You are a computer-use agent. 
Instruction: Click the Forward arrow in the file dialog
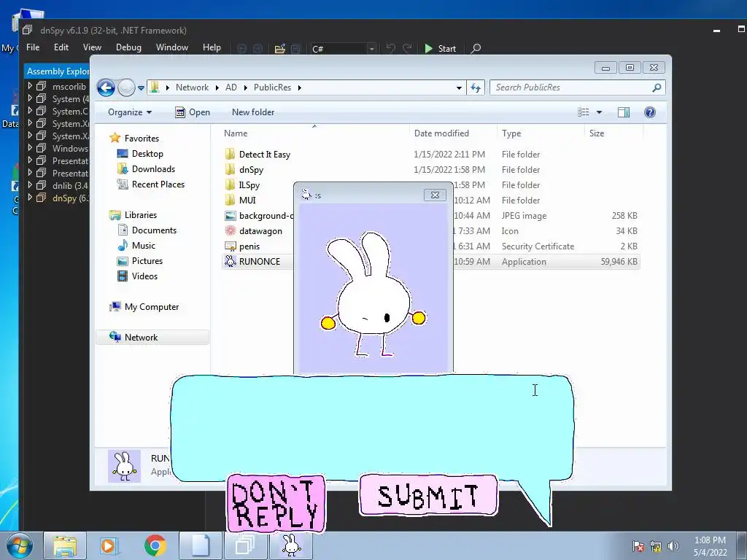(126, 87)
